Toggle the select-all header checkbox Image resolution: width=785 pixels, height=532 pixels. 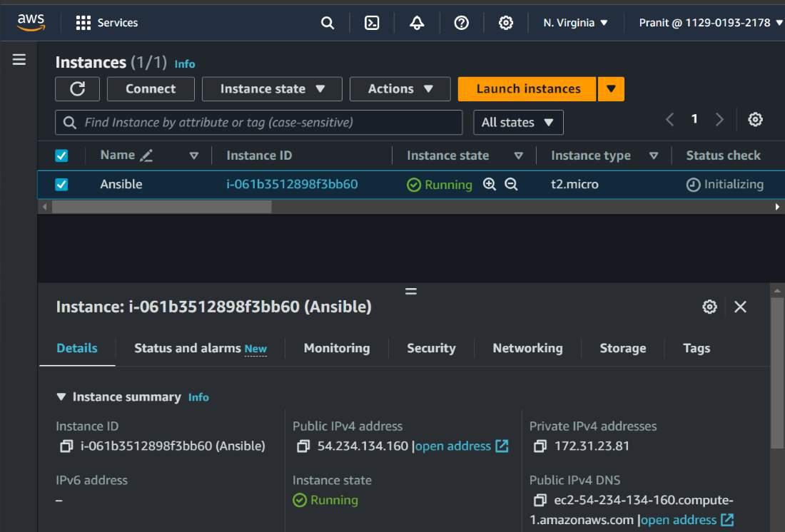tap(61, 155)
